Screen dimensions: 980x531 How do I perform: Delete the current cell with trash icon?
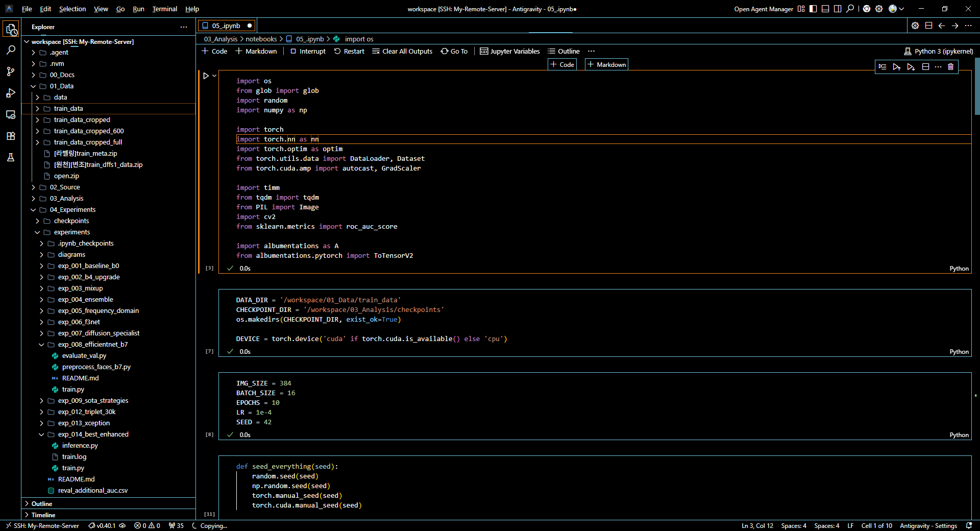(x=950, y=67)
